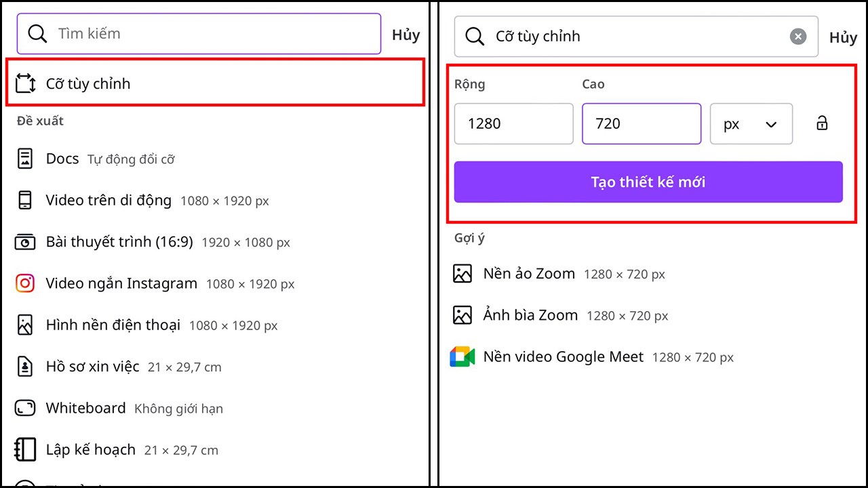Viewport: 868px width, 488px height.
Task: Select the Hình nền điện thoại image icon
Action: (x=25, y=325)
